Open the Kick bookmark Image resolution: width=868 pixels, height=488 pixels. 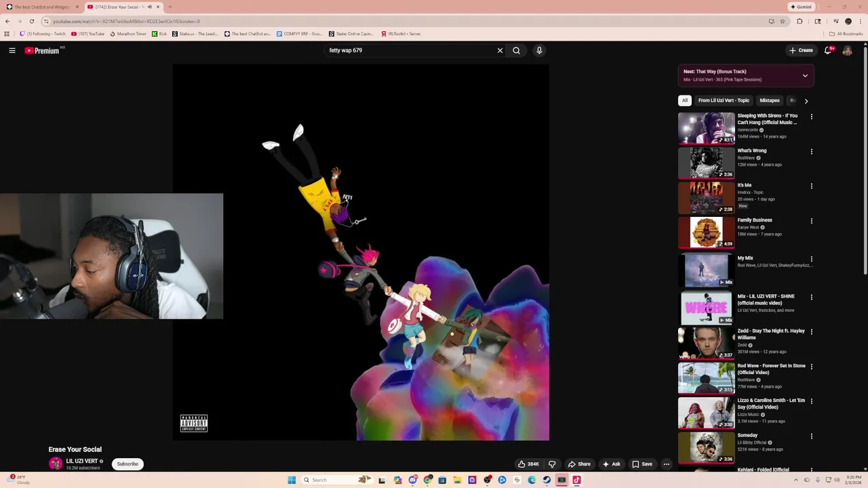(x=159, y=33)
